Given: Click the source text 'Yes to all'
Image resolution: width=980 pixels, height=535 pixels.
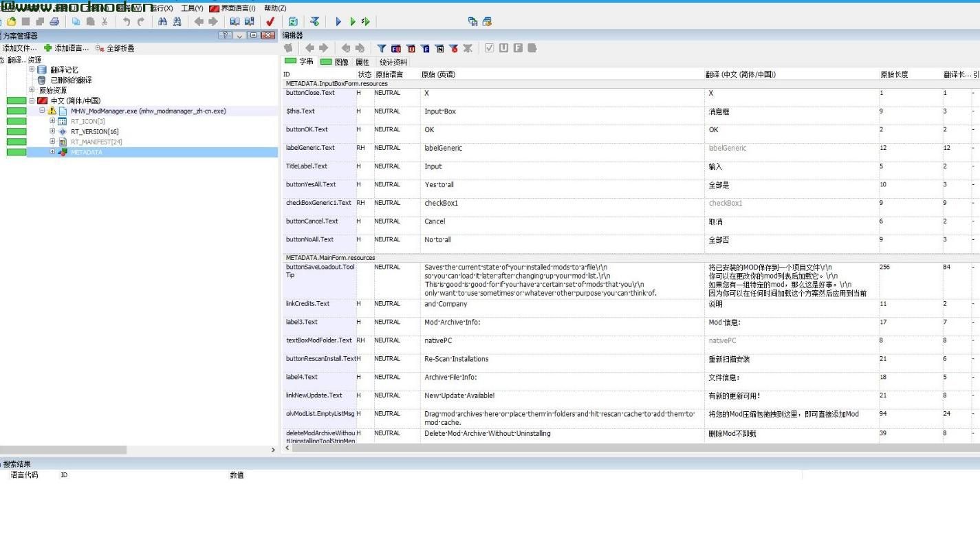Looking at the screenshot, I should pos(439,184).
